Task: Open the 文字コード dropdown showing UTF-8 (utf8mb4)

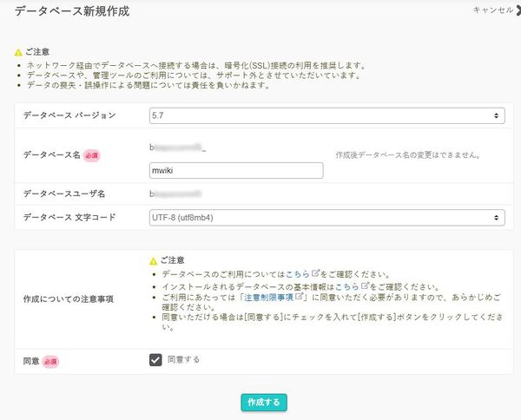Action: click(x=327, y=218)
